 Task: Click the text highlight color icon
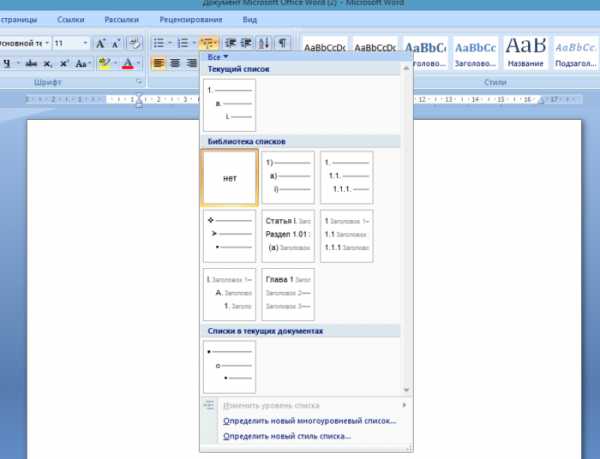point(104,63)
